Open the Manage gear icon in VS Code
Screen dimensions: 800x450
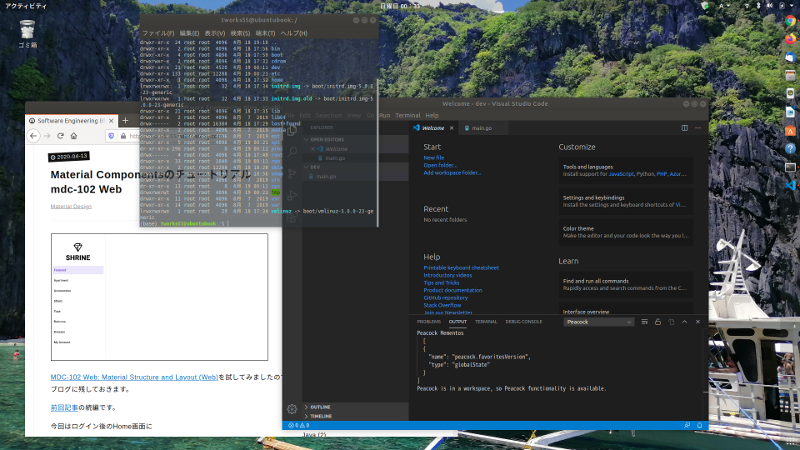(x=292, y=409)
